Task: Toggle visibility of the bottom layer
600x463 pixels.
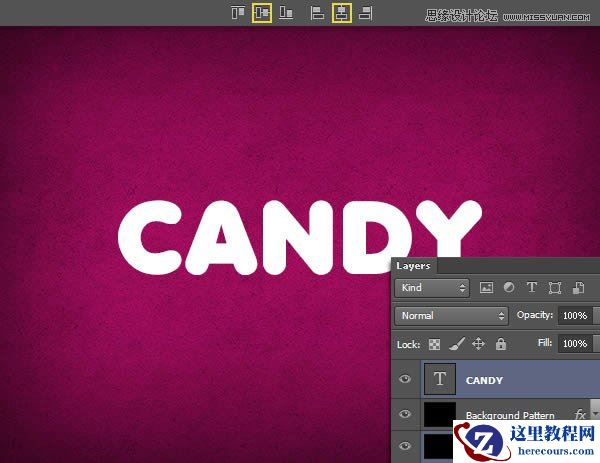Action: [405, 446]
